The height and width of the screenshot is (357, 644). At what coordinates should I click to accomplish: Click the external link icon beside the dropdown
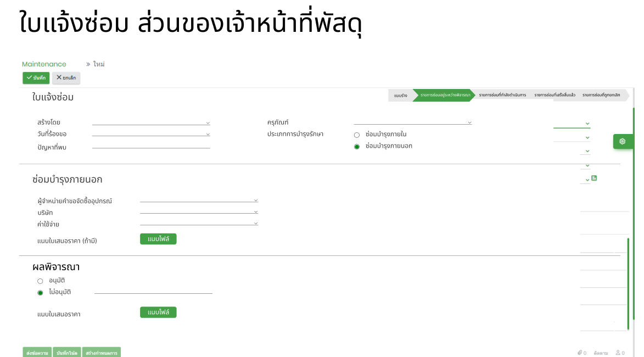point(594,178)
